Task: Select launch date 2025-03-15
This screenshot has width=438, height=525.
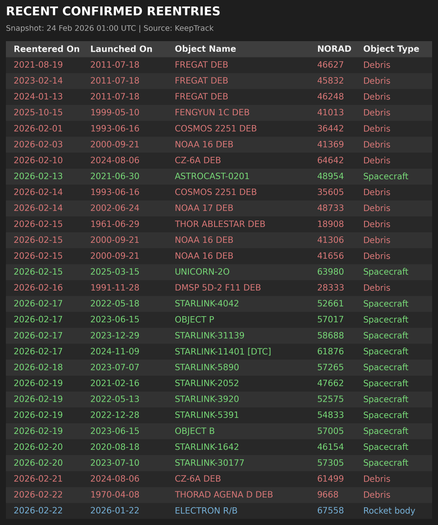Action: coord(115,272)
